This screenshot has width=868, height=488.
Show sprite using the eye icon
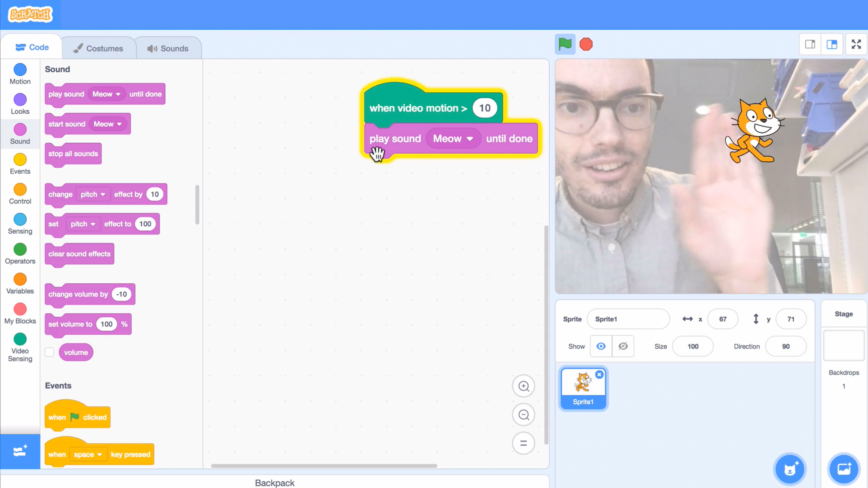601,346
